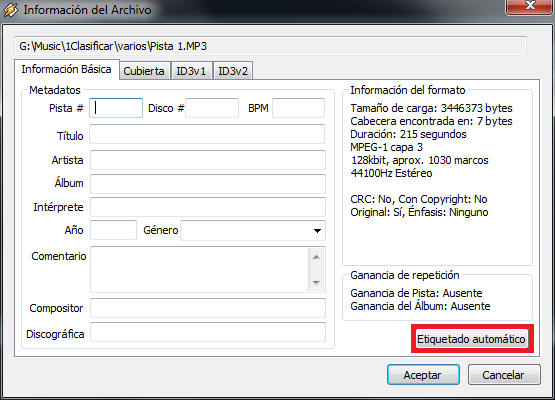The width and height of the screenshot is (555, 400).
Task: Click the Pista # input field
Action: pos(116,108)
